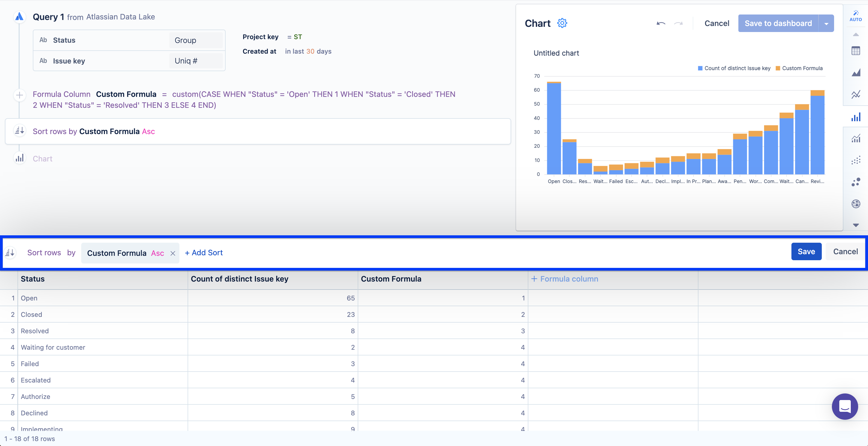Open chart settings gear
Image resolution: width=868 pixels, height=446 pixels.
point(562,23)
